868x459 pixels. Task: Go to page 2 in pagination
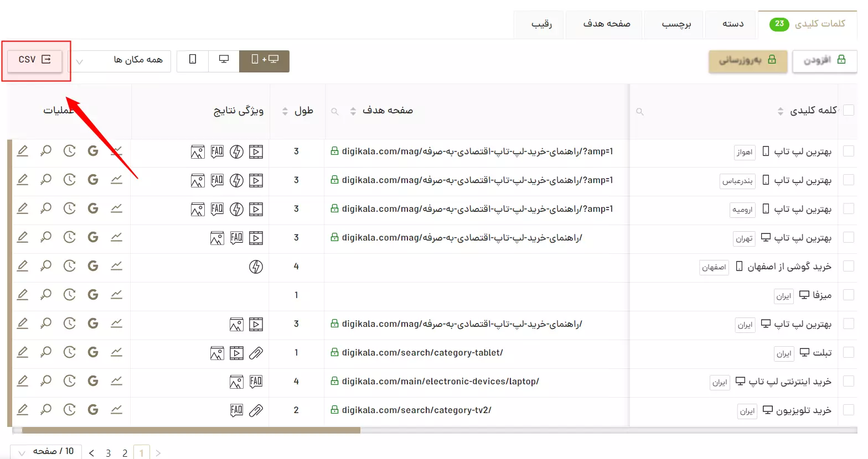[125, 453]
